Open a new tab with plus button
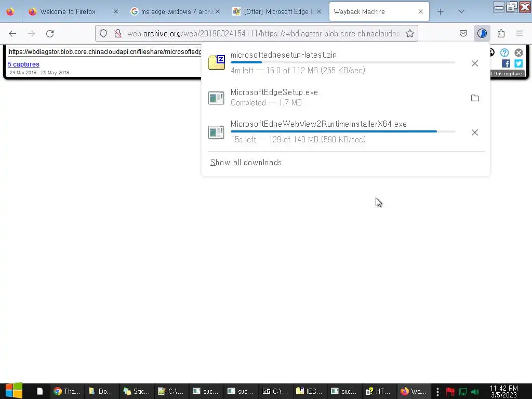Image resolution: width=532 pixels, height=399 pixels. pyautogui.click(x=440, y=12)
